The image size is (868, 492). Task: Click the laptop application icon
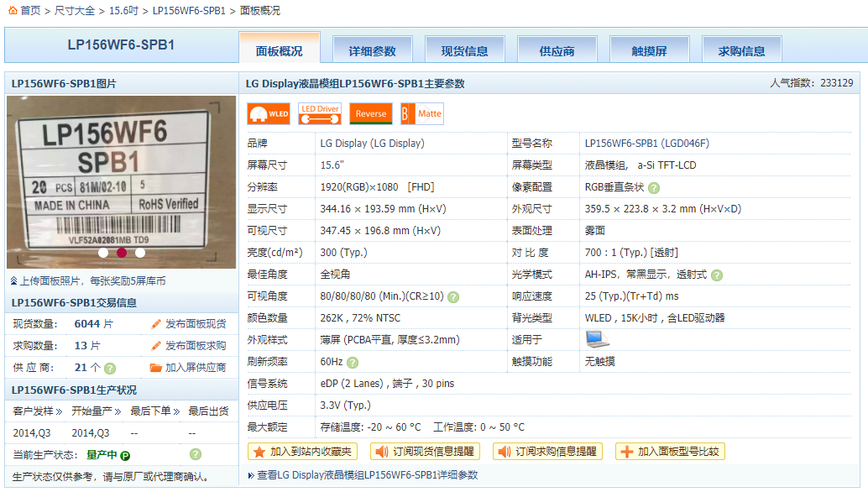pos(597,338)
